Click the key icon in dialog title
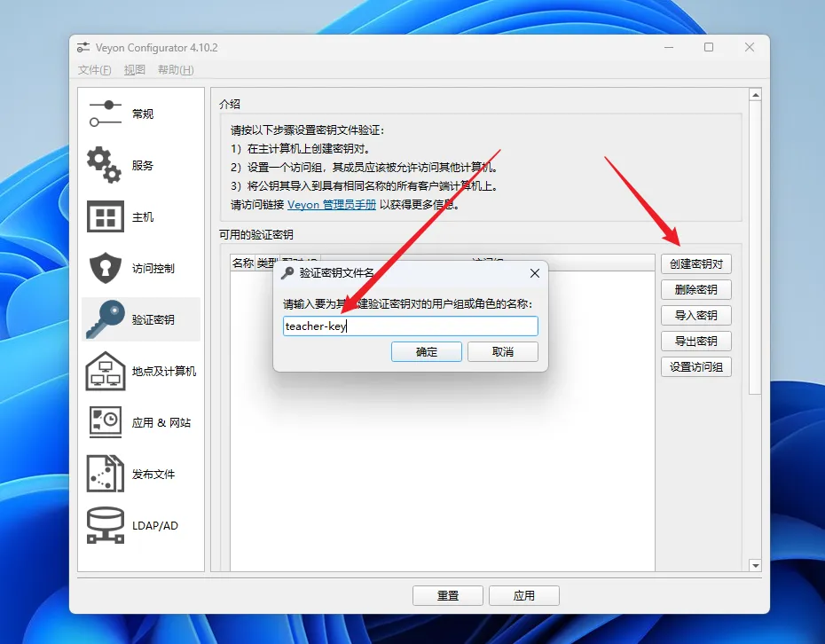This screenshot has width=825, height=644. tap(287, 273)
